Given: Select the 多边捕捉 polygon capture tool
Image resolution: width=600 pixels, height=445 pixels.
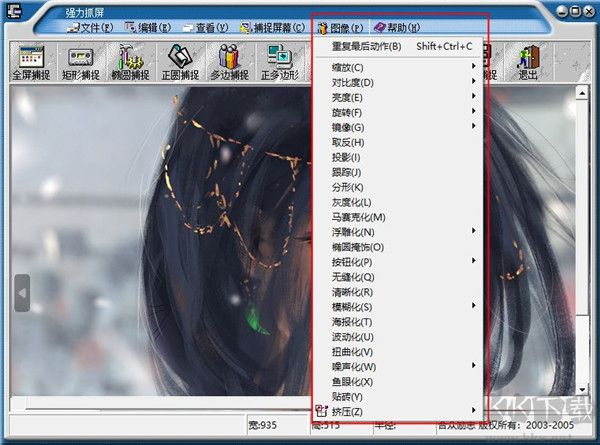Looking at the screenshot, I should coord(230,62).
